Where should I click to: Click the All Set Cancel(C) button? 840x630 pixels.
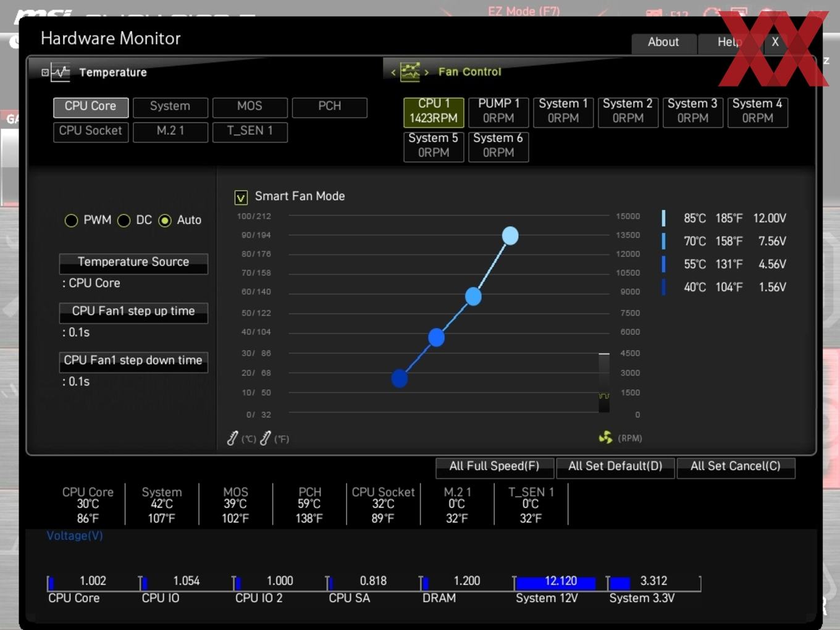click(x=736, y=468)
